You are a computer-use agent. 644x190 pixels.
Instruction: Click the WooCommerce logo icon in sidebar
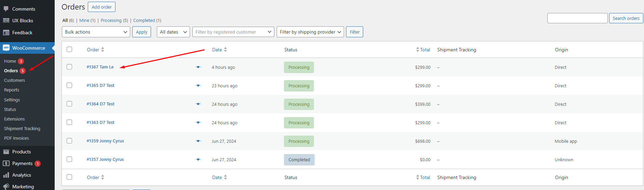[6, 48]
